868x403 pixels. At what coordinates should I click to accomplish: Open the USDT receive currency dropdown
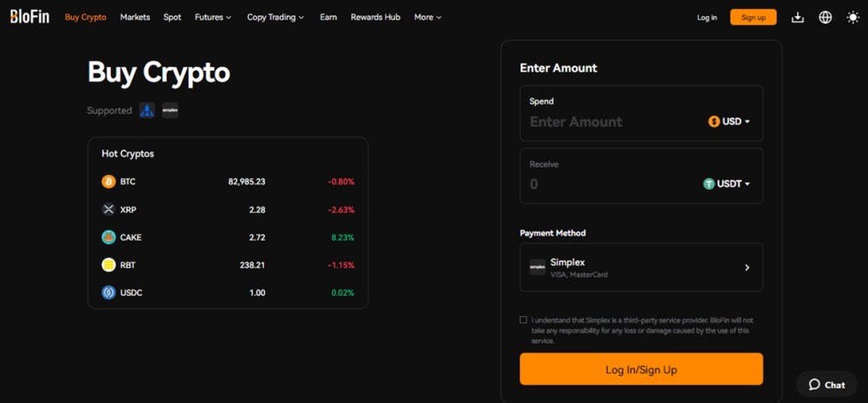[726, 184]
